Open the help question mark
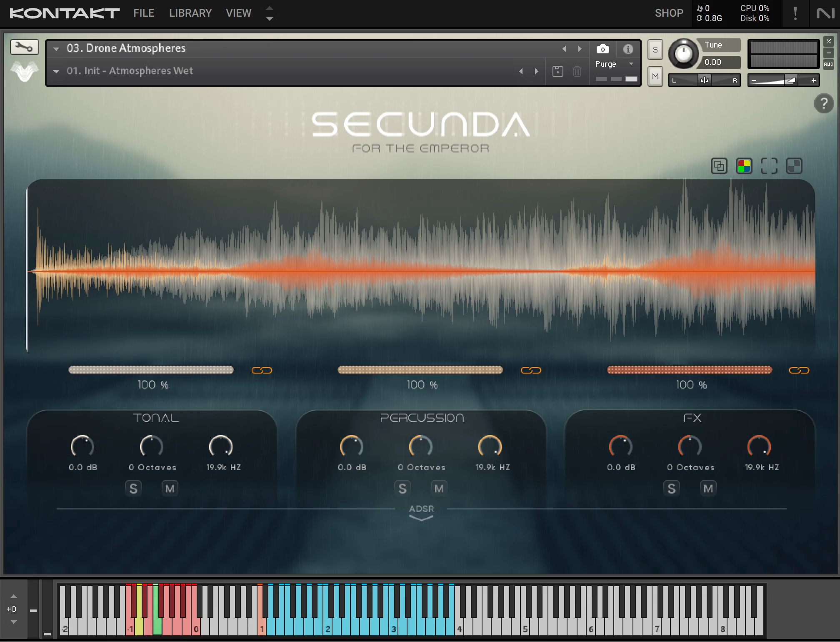840x642 pixels. (823, 103)
